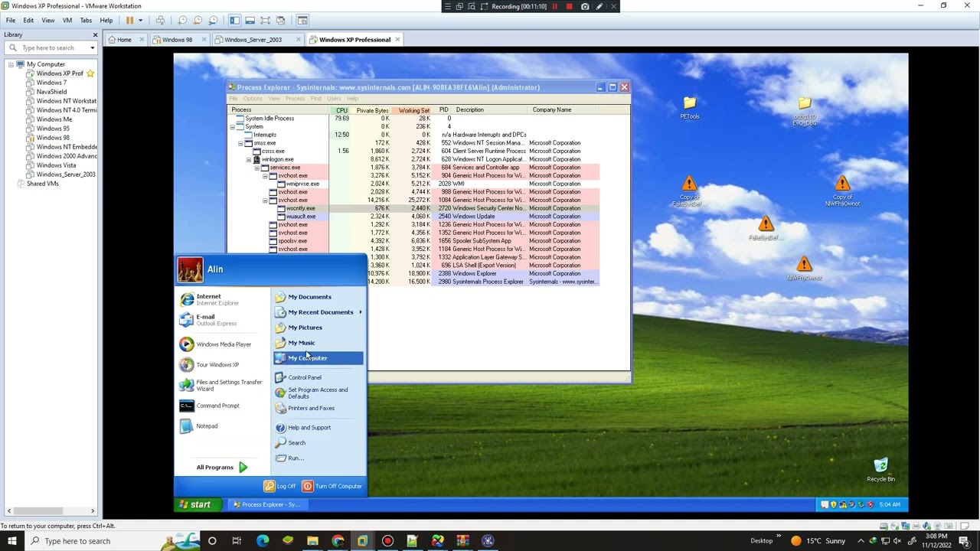980x551 pixels.
Task: Sort by Working Set column header
Action: click(x=413, y=110)
